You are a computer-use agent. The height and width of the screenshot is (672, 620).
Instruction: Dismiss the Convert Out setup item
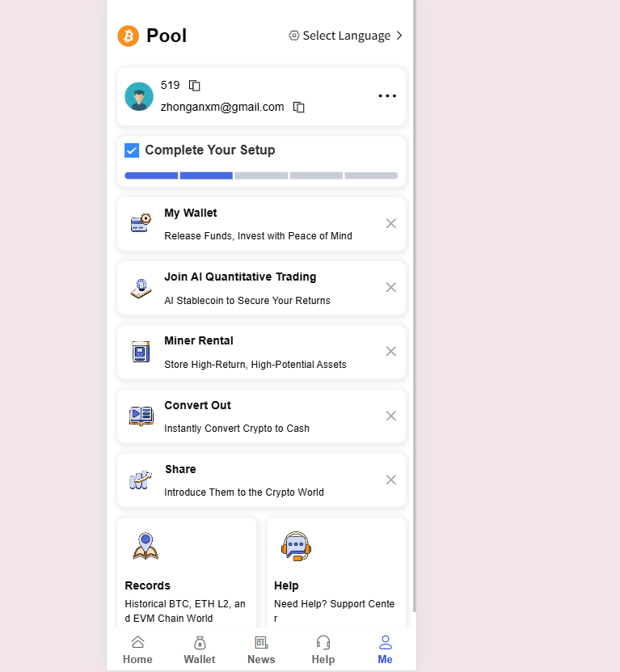pos(390,416)
